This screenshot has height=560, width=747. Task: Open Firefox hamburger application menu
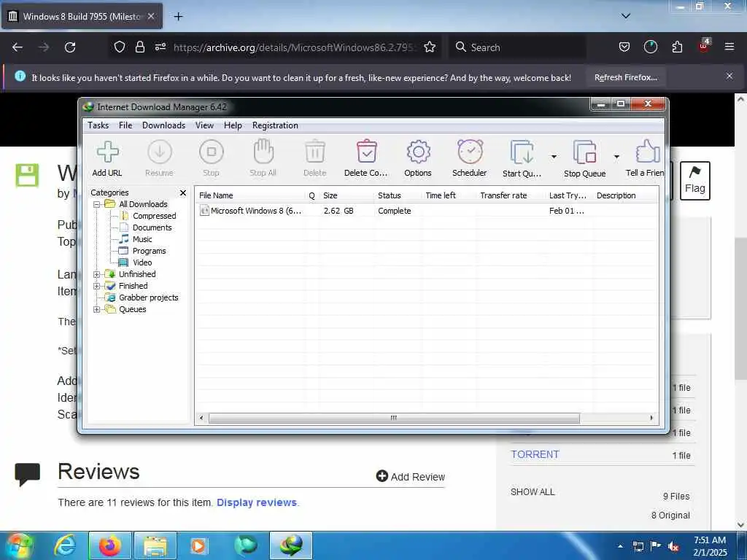pos(729,47)
